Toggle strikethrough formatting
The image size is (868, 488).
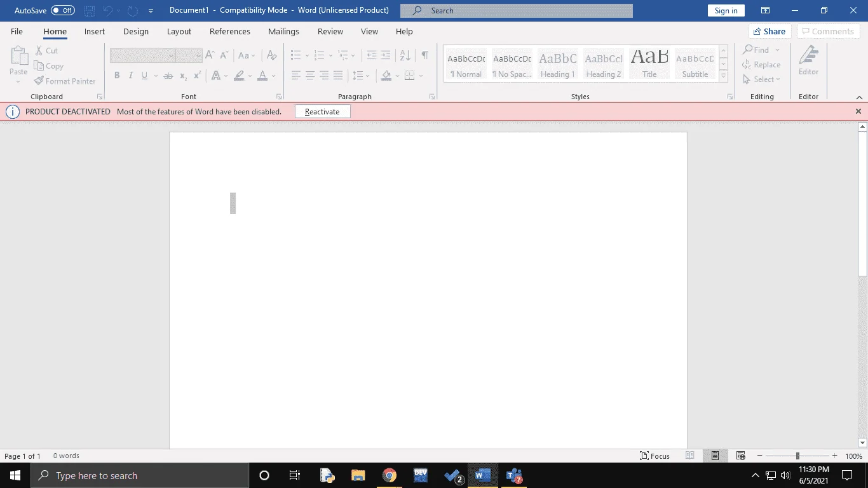(168, 76)
